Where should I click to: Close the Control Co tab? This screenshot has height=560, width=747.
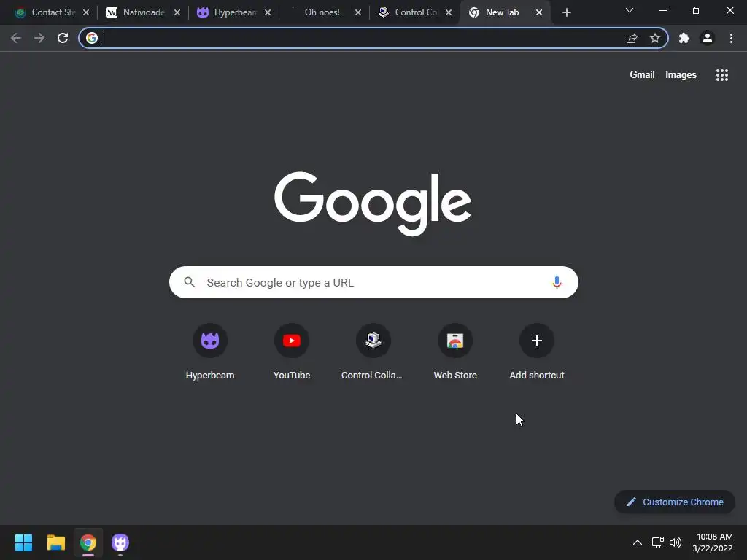[449, 12]
